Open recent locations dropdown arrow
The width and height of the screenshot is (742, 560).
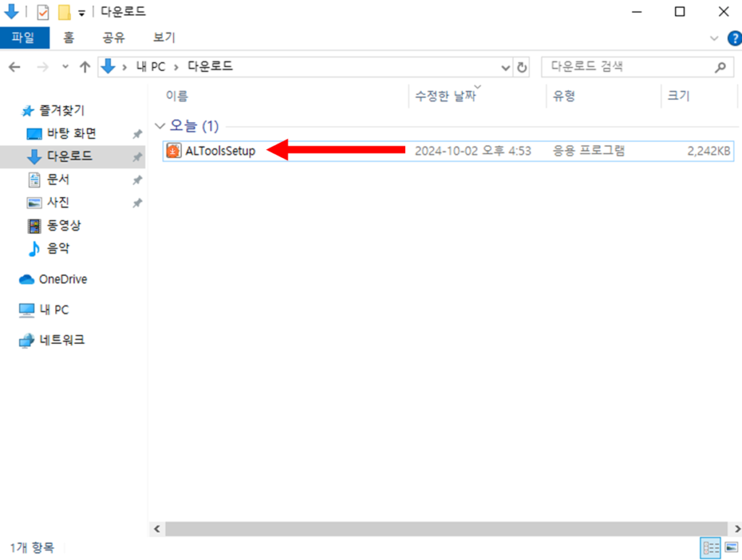pyautogui.click(x=65, y=67)
